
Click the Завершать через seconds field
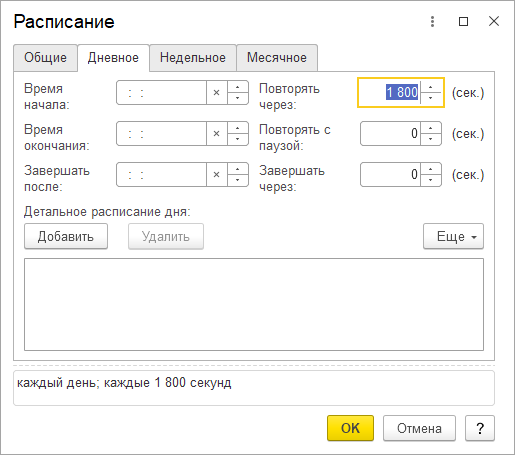click(x=390, y=174)
